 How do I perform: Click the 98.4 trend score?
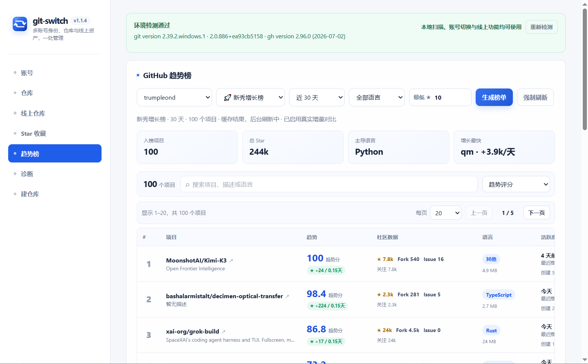pos(316,294)
